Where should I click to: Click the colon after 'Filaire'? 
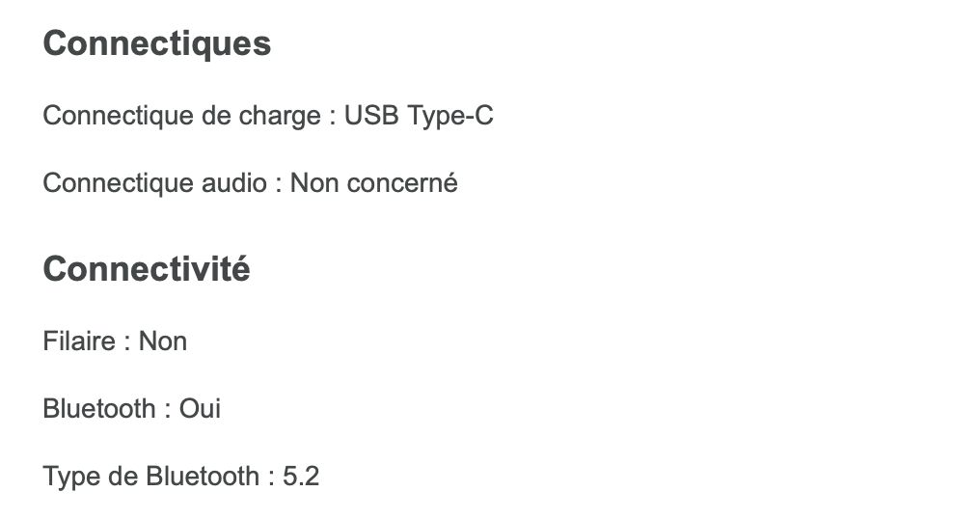tap(127, 342)
